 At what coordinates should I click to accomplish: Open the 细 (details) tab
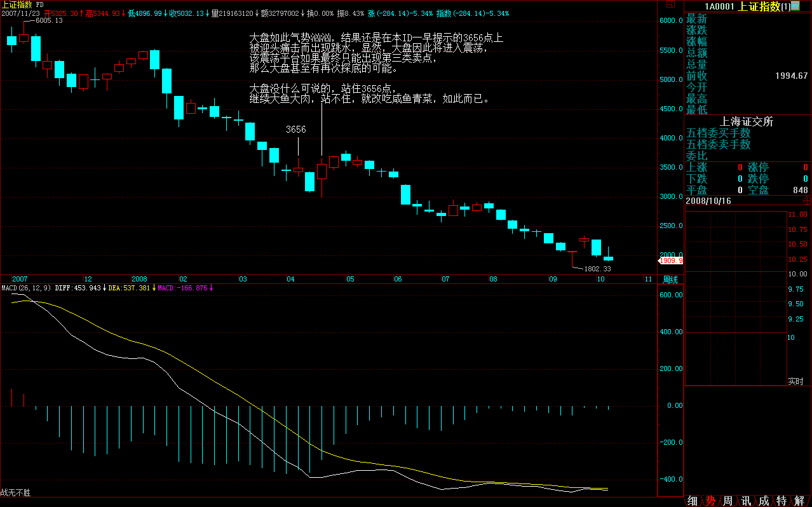coord(693,501)
